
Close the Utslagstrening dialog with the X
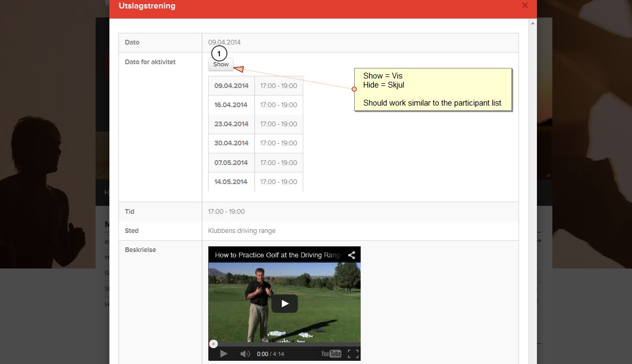pos(525,5)
